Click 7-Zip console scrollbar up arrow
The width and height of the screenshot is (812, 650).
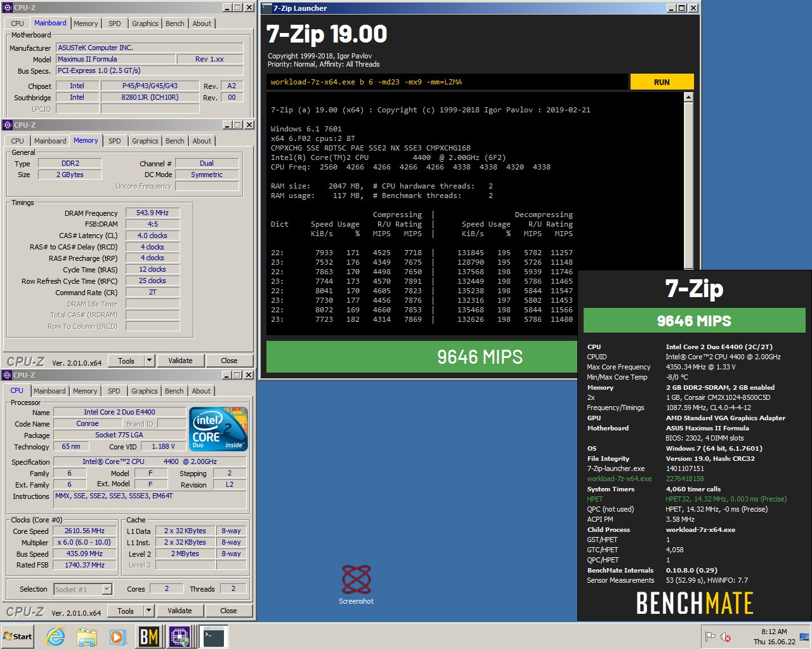[689, 97]
